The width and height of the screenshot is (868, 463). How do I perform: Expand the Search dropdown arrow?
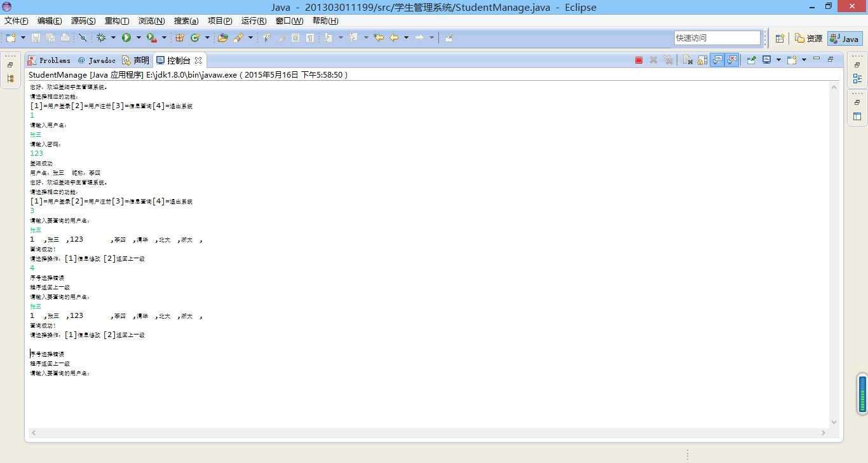click(250, 38)
